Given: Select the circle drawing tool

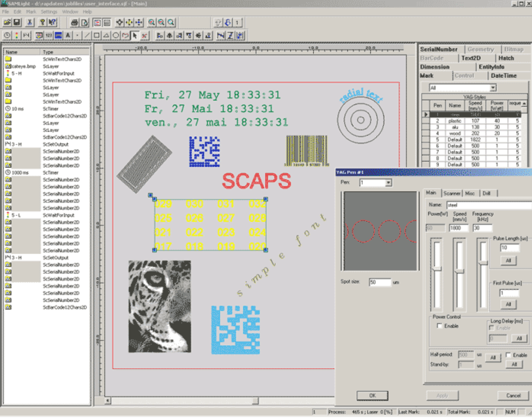Looking at the screenshot, I should coord(116,35).
